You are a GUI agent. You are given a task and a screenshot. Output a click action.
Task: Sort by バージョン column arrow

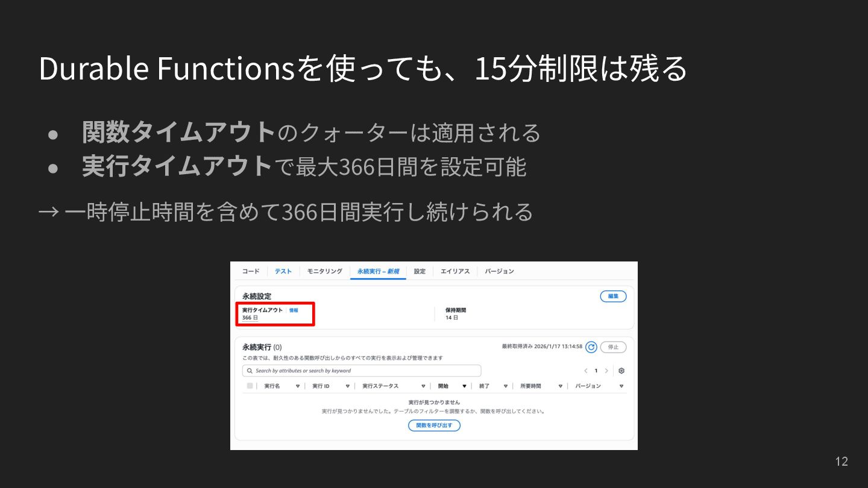[x=621, y=386]
